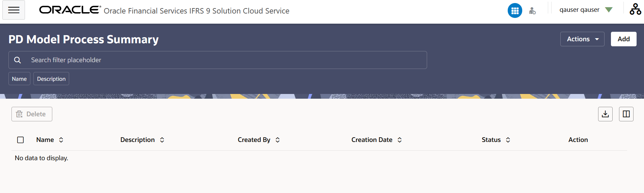
Task: Click the Creation Date column header
Action: pos(372,140)
